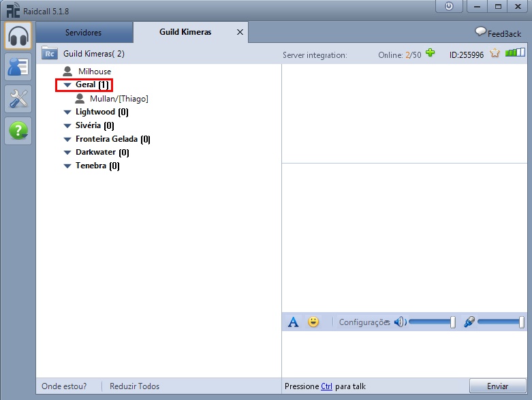
Task: Select user Milhouse in the tree
Action: pyautogui.click(x=95, y=72)
